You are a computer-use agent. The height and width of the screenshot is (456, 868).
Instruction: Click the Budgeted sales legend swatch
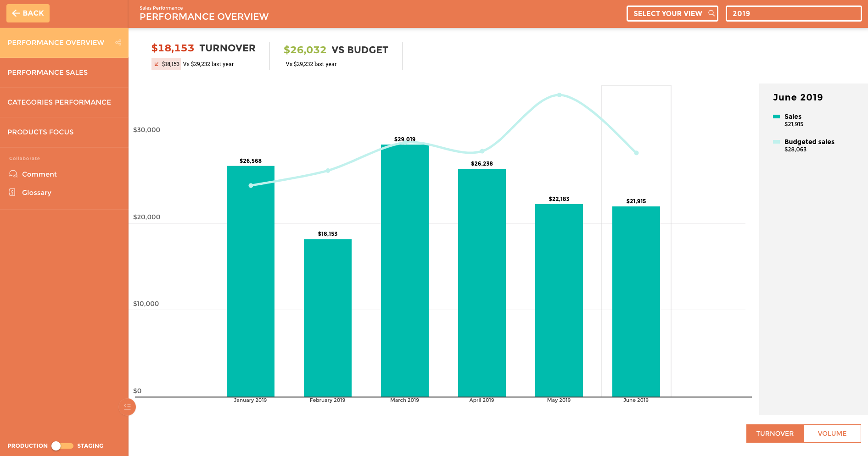[776, 142]
